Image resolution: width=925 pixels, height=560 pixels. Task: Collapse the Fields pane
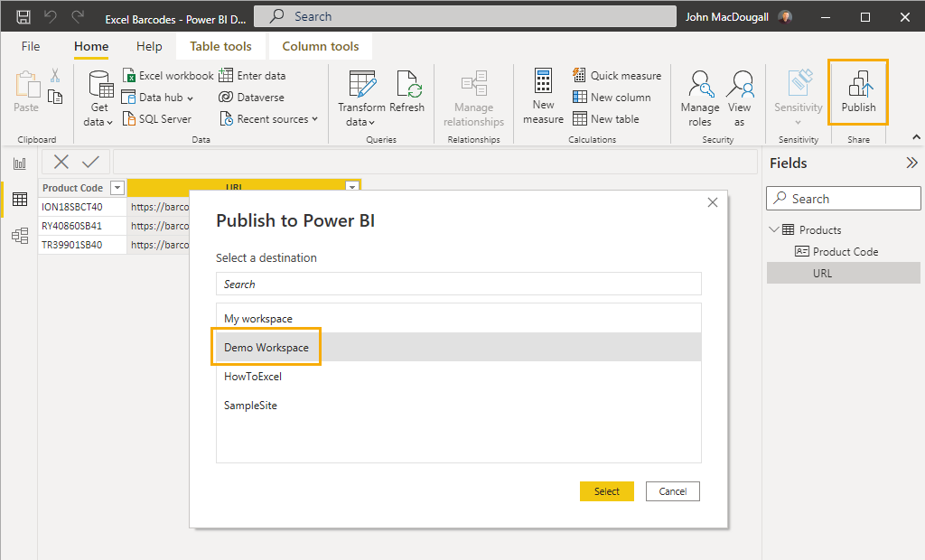pos(912,163)
